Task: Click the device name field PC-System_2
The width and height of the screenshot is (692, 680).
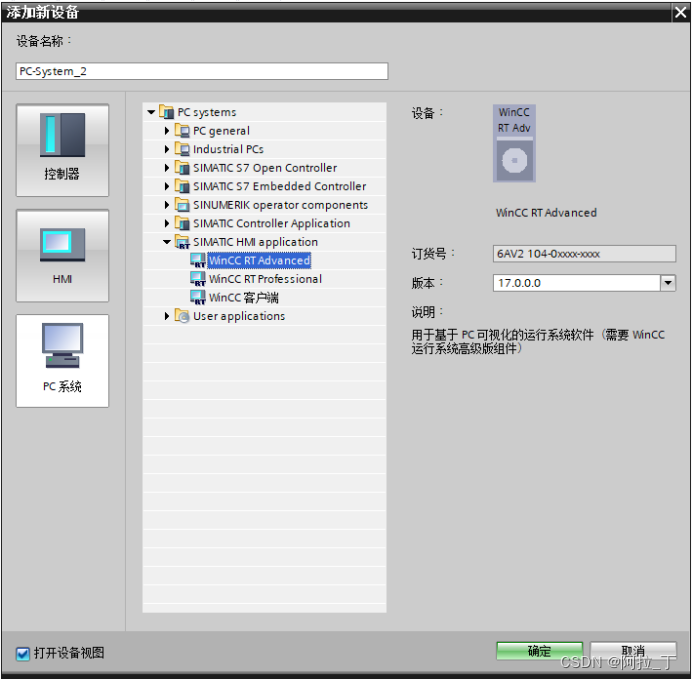Action: pyautogui.click(x=202, y=71)
